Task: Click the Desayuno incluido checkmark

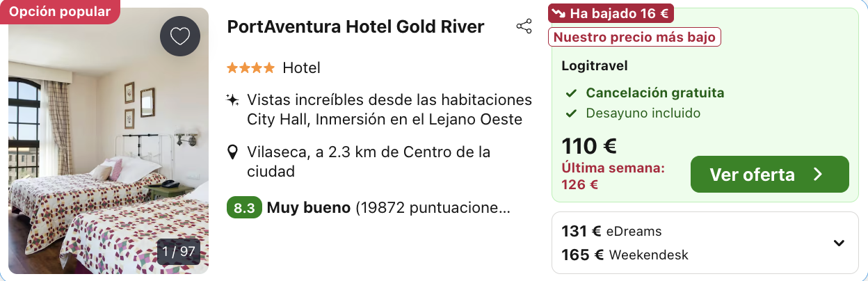Action: [x=571, y=113]
